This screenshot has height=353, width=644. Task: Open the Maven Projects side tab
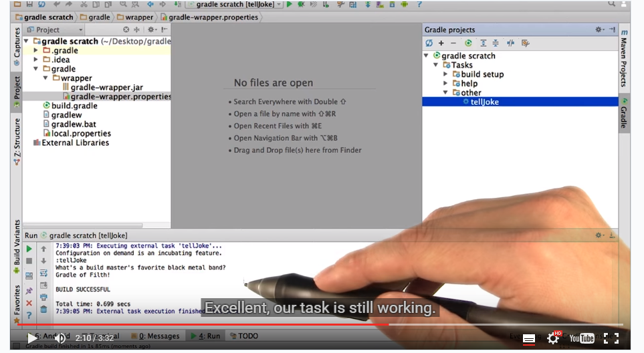point(623,57)
